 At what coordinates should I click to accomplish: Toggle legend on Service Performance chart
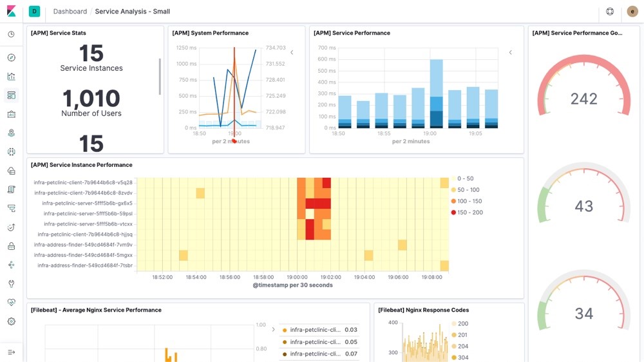(x=510, y=53)
